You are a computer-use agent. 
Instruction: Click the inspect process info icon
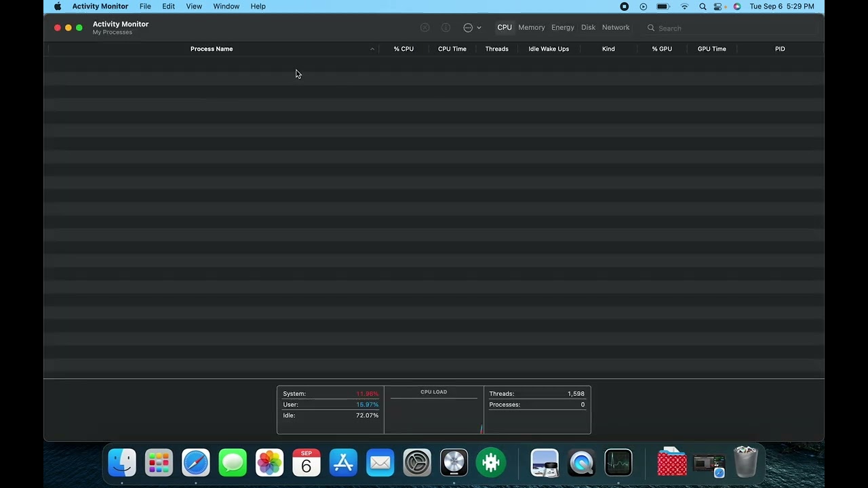[446, 28]
